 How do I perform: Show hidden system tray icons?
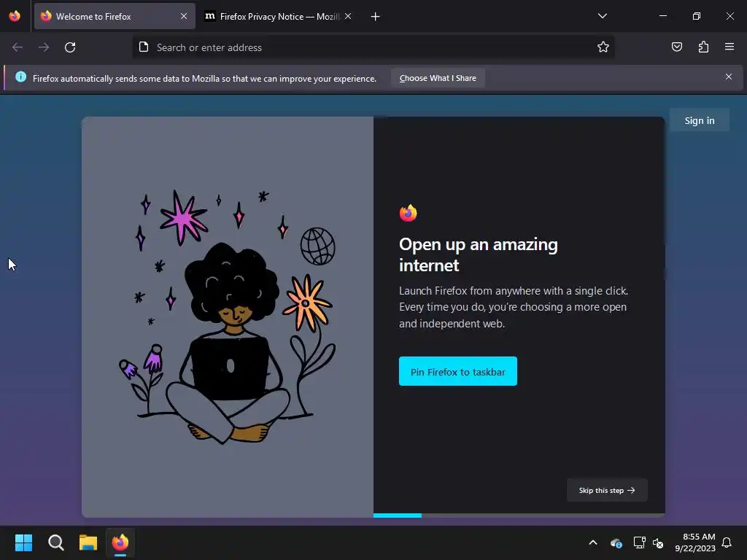[593, 542]
